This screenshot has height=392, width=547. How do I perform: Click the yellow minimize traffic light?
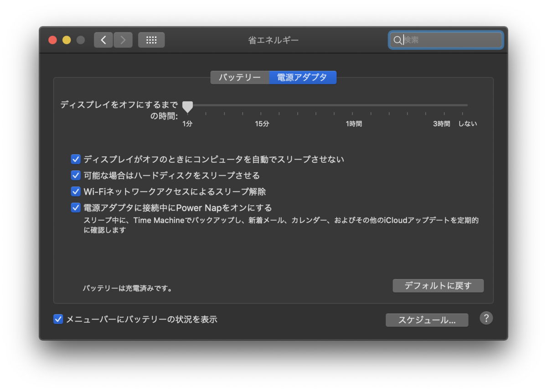pos(66,40)
